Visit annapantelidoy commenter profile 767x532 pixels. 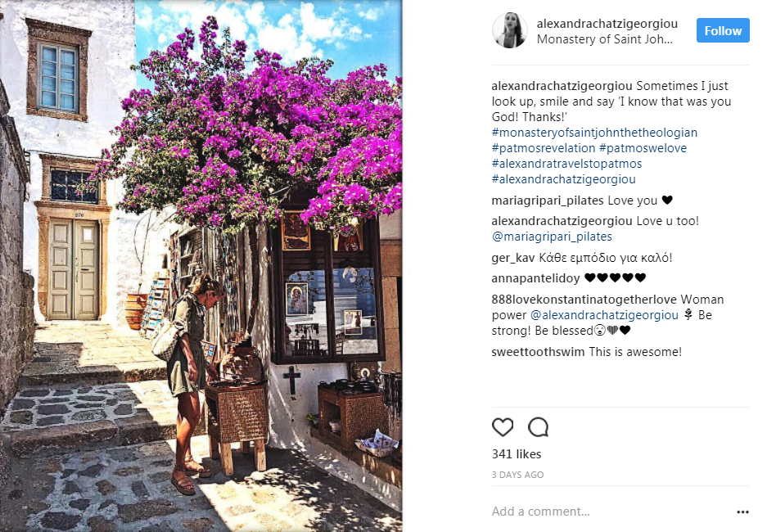pyautogui.click(x=535, y=278)
